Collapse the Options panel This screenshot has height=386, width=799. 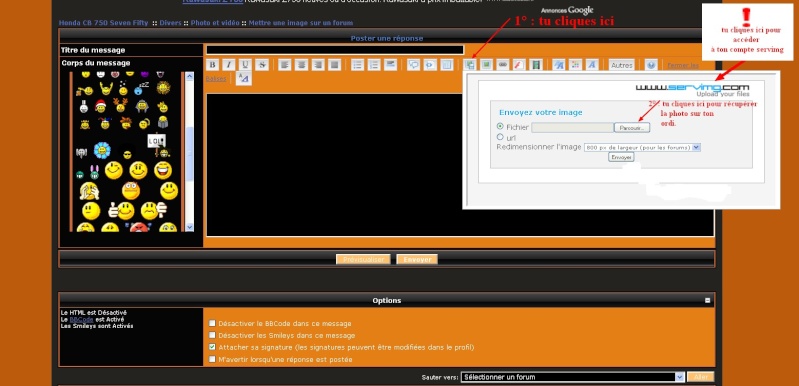707,300
